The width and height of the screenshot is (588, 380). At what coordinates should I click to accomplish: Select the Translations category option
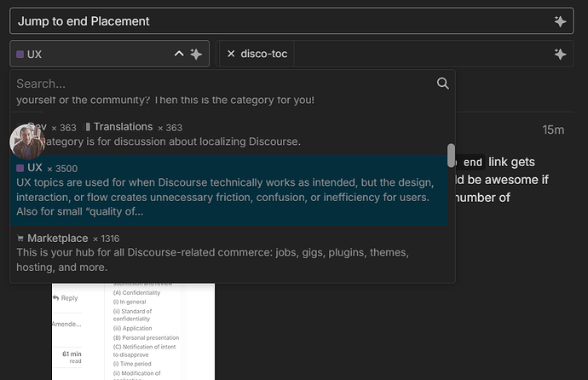coord(228,134)
